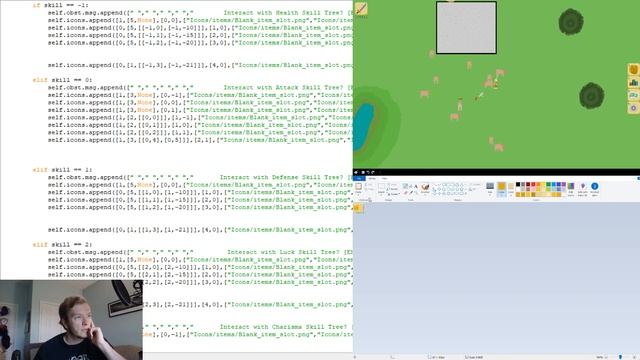Click 'Interact with Defense Skill Tree?' string in code
Image resolution: width=640 pixels, height=360 pixels.
[282, 177]
